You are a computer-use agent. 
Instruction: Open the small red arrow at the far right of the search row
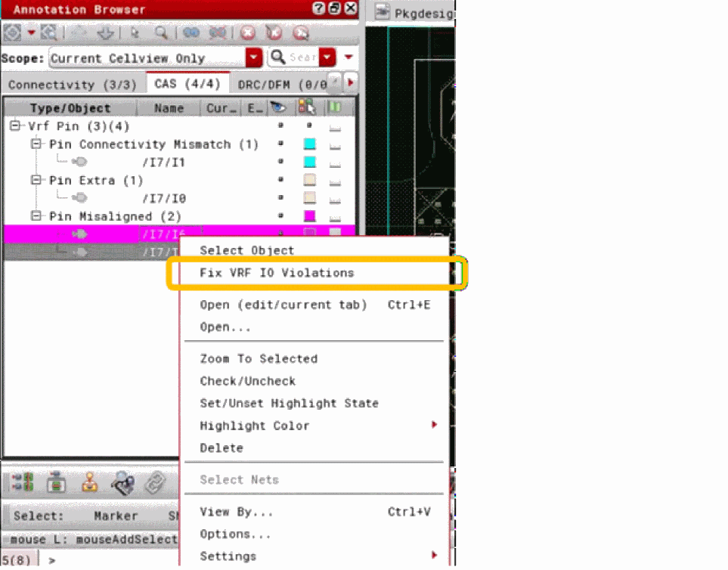point(349,57)
